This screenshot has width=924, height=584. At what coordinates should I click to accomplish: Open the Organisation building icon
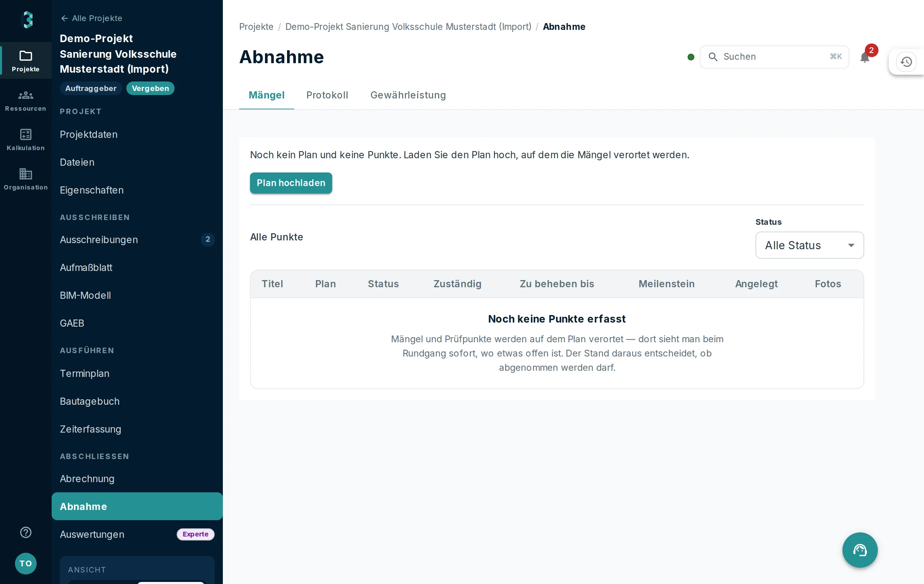tap(26, 174)
